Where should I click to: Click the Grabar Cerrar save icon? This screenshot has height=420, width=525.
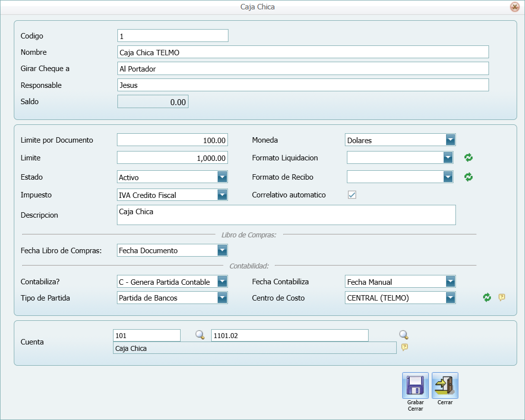pos(415,385)
